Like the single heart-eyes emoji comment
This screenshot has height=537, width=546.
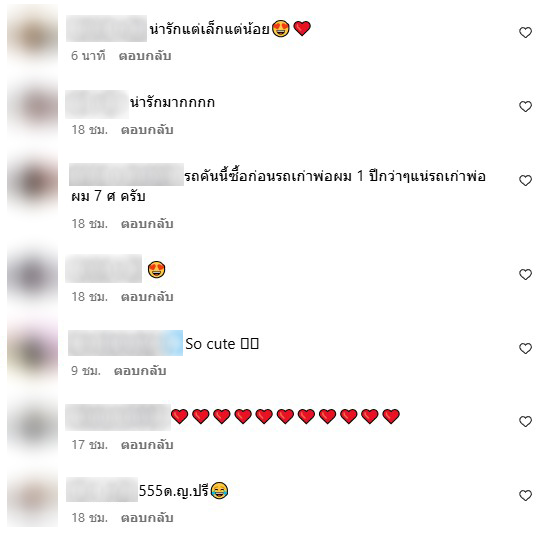click(525, 274)
